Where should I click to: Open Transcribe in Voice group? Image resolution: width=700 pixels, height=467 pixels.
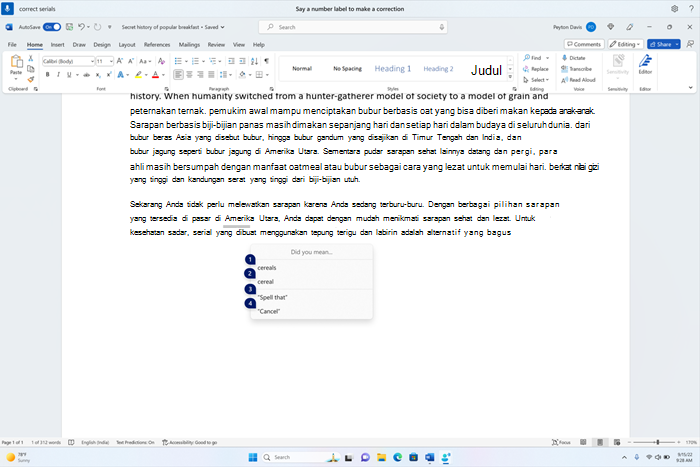click(576, 69)
